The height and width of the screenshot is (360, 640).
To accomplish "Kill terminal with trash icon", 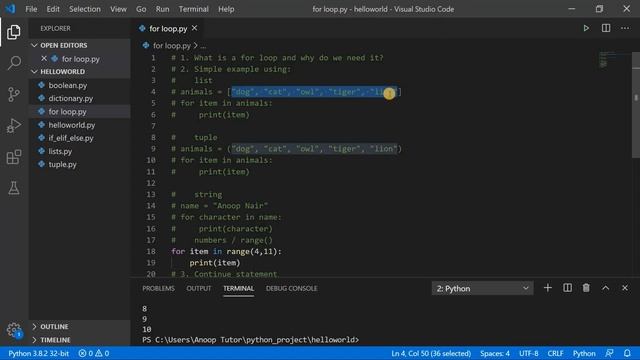I will [x=586, y=288].
